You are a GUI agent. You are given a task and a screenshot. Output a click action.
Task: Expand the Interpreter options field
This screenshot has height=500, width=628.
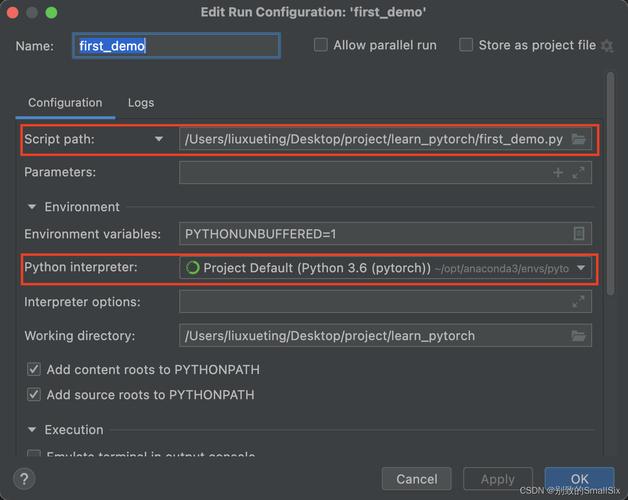click(x=578, y=302)
